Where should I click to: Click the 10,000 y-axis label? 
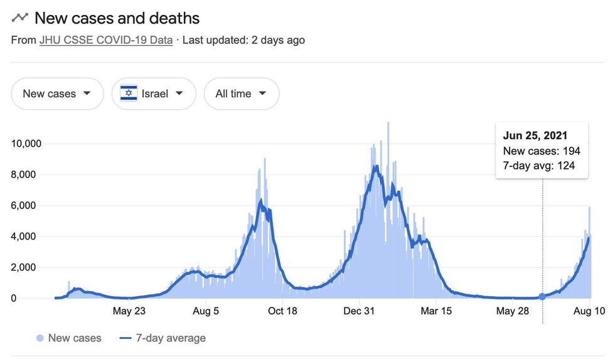[x=26, y=143]
